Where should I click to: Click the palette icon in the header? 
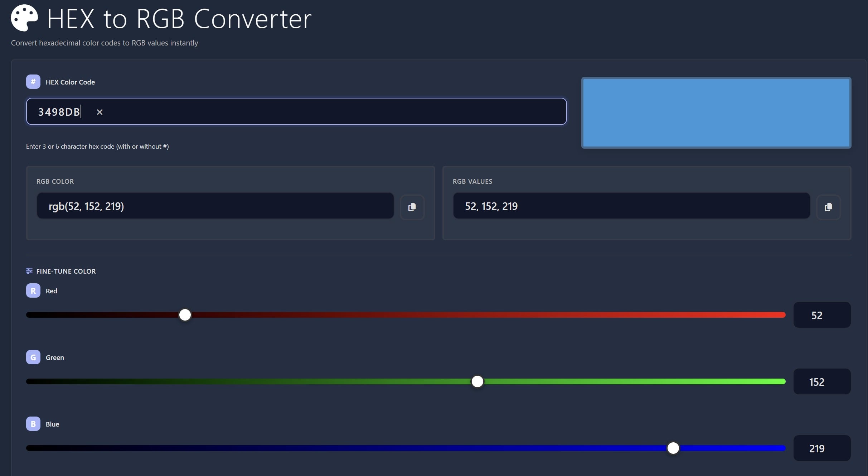click(x=24, y=18)
